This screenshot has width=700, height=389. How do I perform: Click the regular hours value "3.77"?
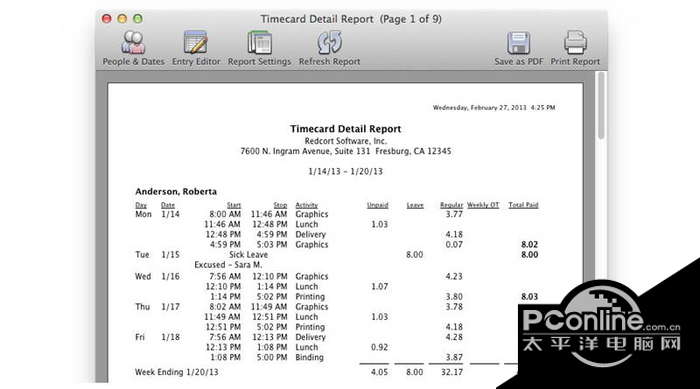tap(454, 214)
